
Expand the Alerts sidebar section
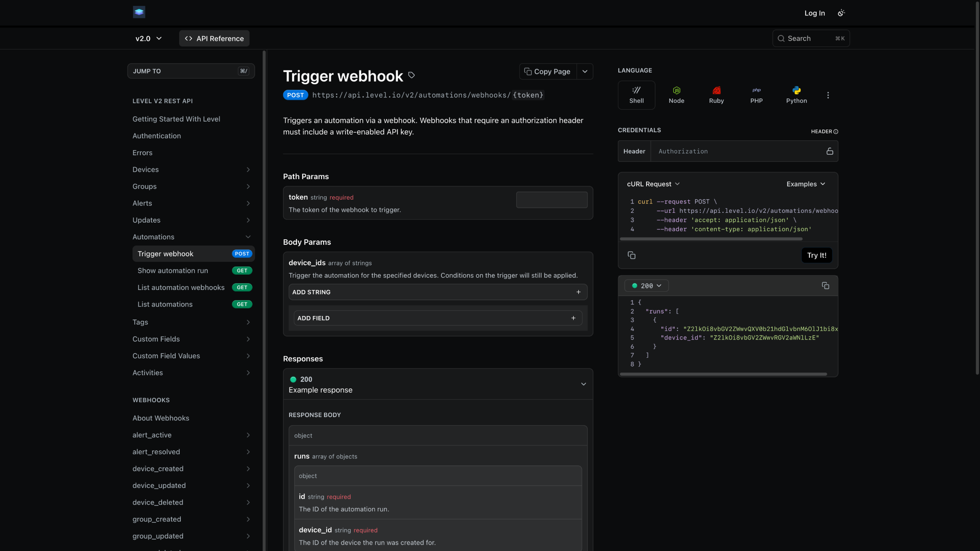pos(248,203)
